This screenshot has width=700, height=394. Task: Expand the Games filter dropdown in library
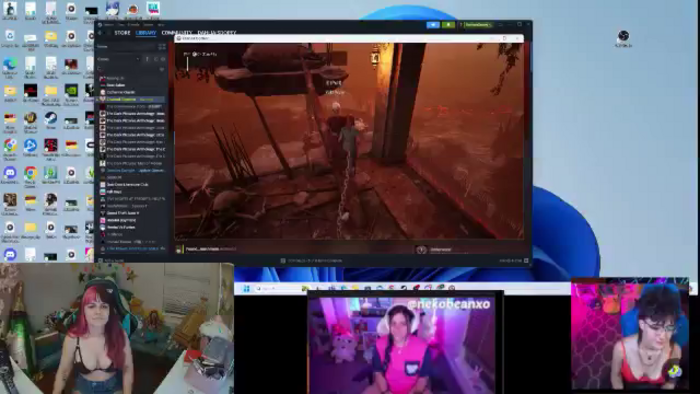(118, 59)
